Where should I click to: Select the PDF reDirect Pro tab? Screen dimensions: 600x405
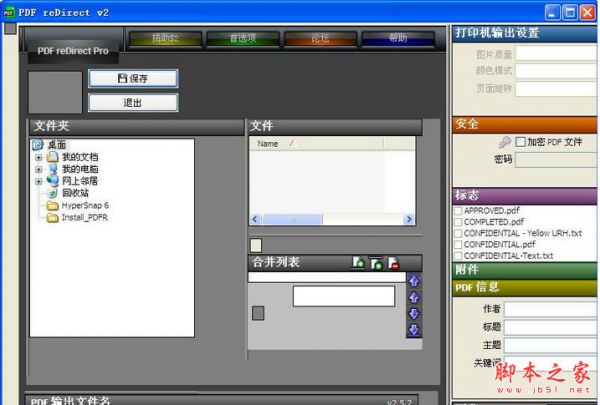point(73,51)
